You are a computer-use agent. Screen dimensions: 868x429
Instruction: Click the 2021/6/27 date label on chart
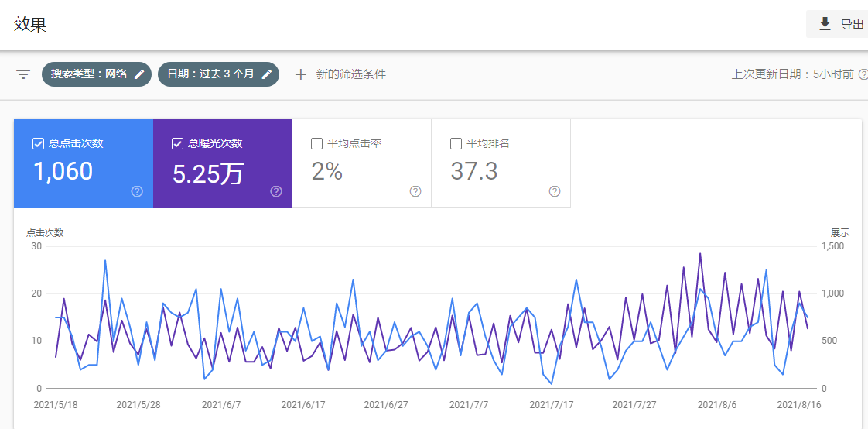pos(386,405)
